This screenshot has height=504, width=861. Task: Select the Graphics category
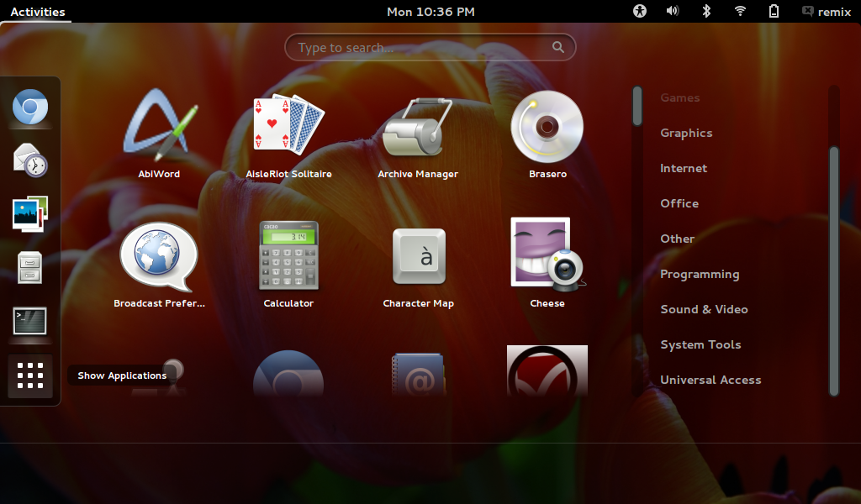click(x=686, y=133)
